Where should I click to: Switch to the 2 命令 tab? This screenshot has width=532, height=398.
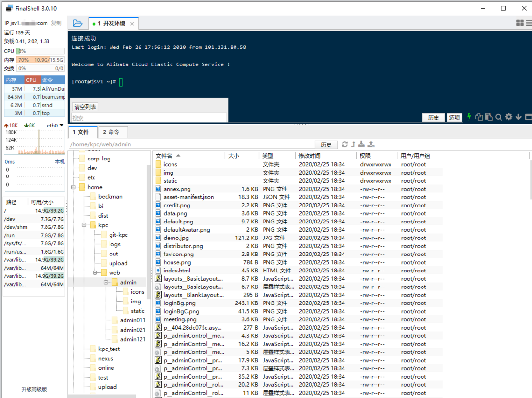112,132
